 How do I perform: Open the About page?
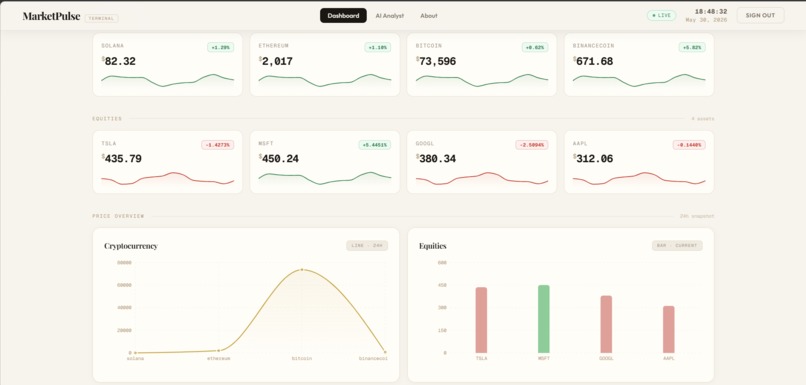coord(429,15)
